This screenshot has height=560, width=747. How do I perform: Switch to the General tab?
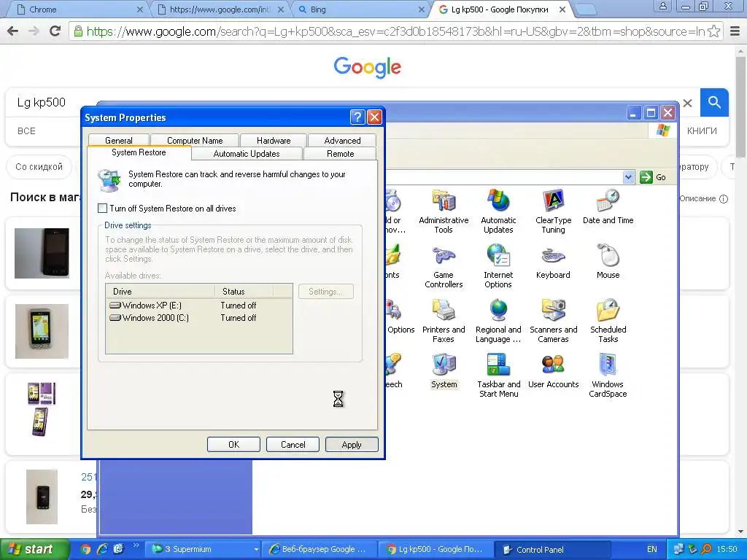[119, 140]
